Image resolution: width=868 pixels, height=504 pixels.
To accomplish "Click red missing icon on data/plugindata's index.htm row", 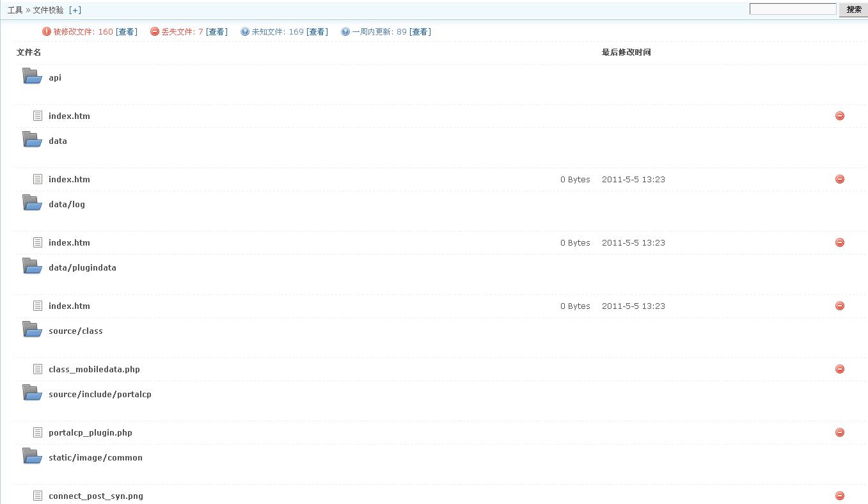I will coord(840,306).
